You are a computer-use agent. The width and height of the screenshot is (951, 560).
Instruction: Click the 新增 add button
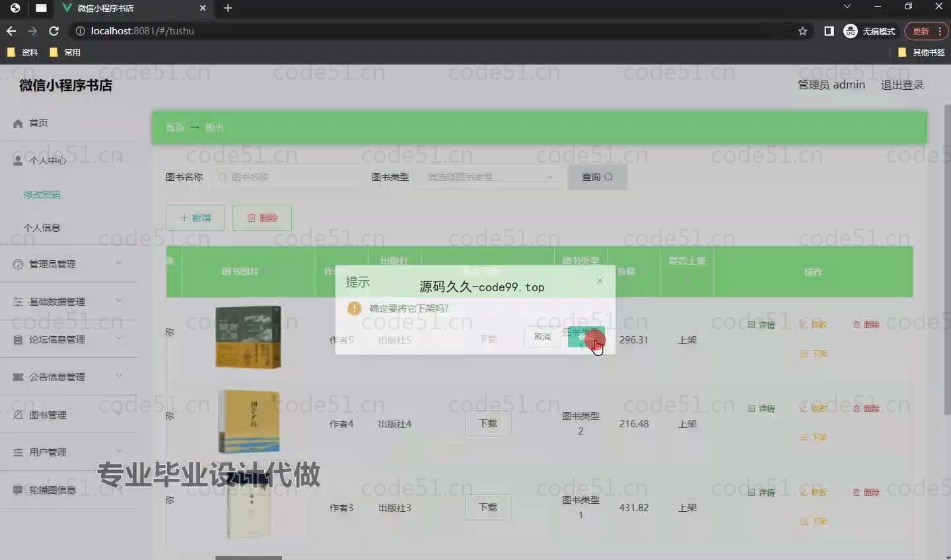(195, 218)
